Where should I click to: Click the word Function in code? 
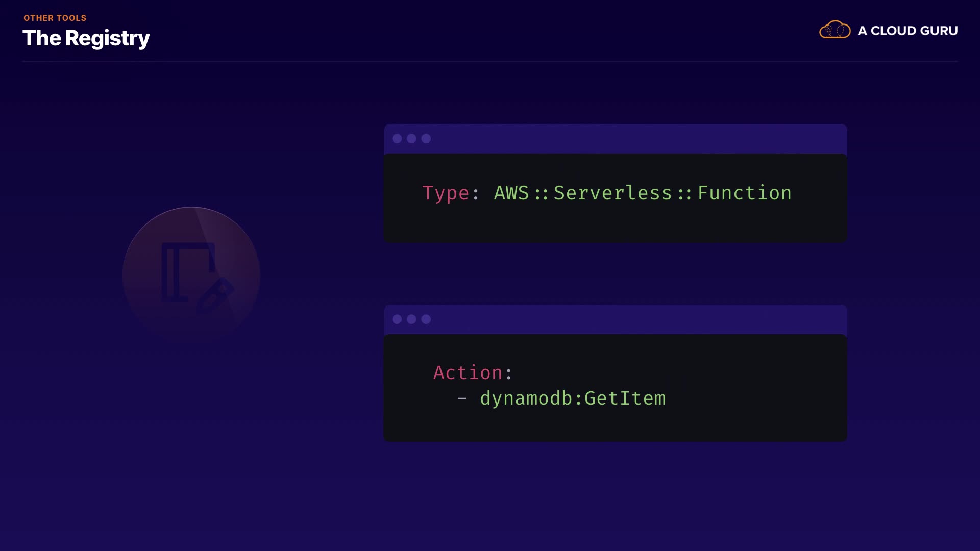(744, 193)
